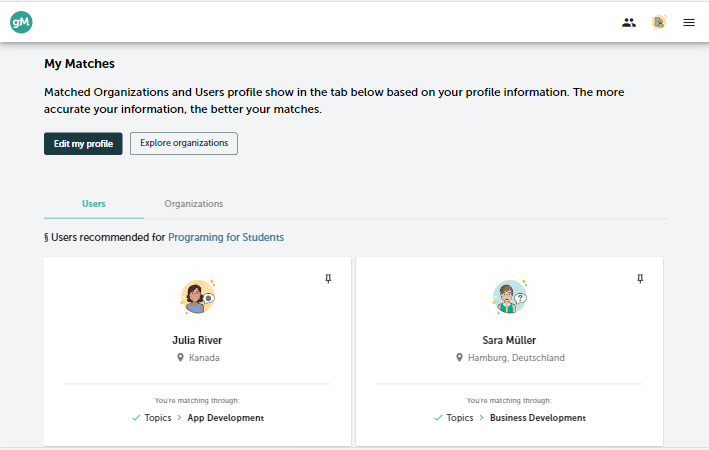Expand App Development topic chevron
This screenshot has height=450, width=709.
[180, 417]
